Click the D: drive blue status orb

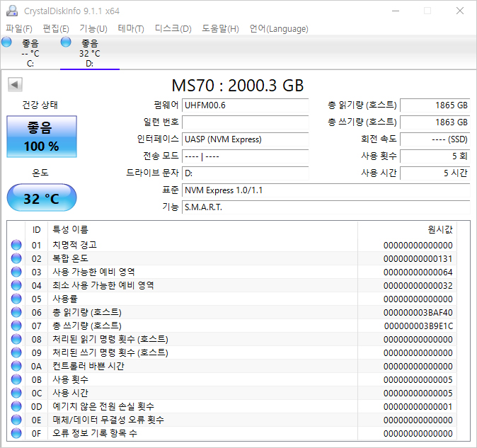[x=66, y=42]
